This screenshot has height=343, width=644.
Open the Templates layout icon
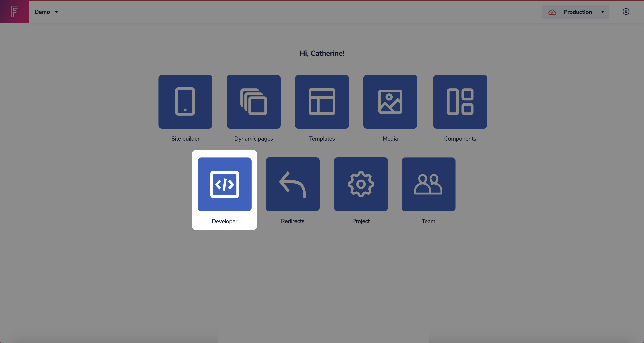pos(322,102)
